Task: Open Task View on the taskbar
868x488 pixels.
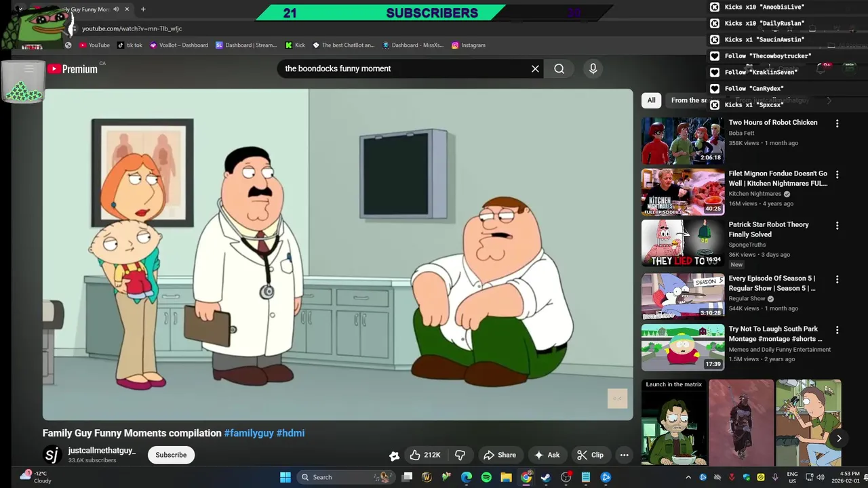Action: point(407,477)
